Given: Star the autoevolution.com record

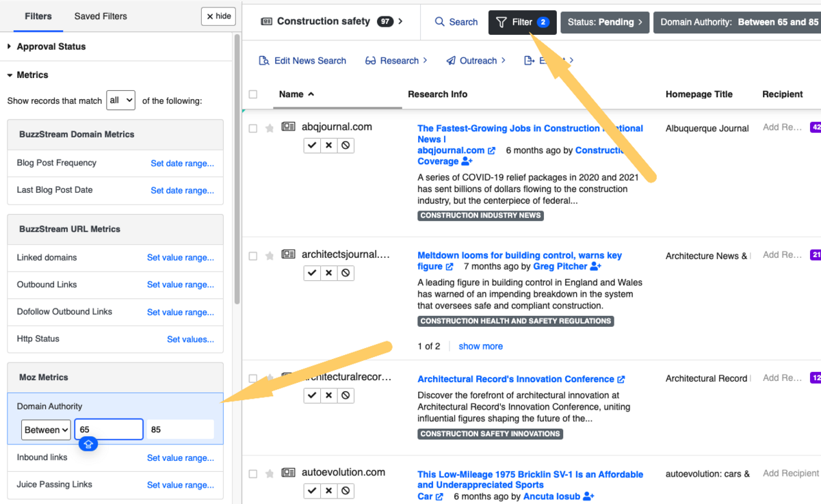Looking at the screenshot, I should coord(270,473).
